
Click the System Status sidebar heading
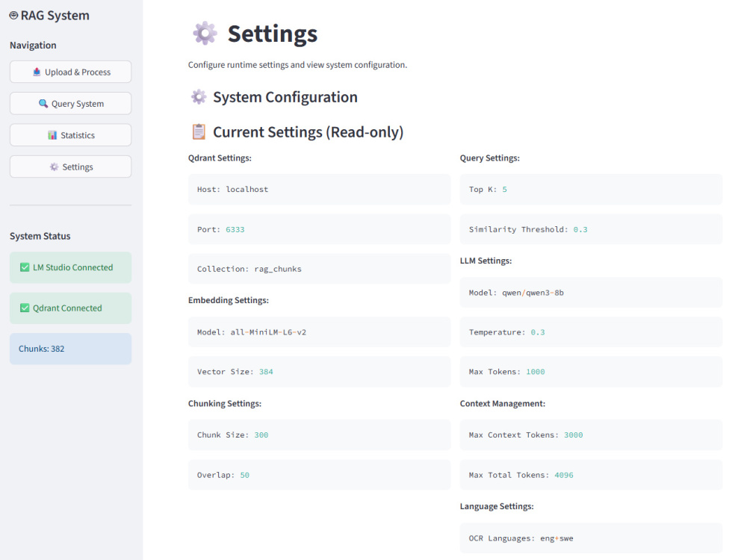[40, 236]
